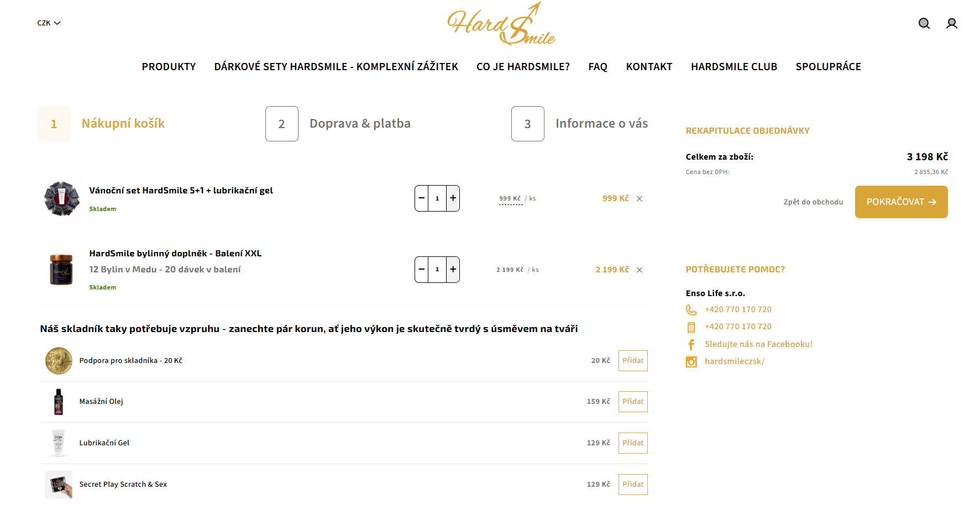Screen dimensions: 980x521
Task: Open the CZK currency dropdown
Action: click(49, 23)
